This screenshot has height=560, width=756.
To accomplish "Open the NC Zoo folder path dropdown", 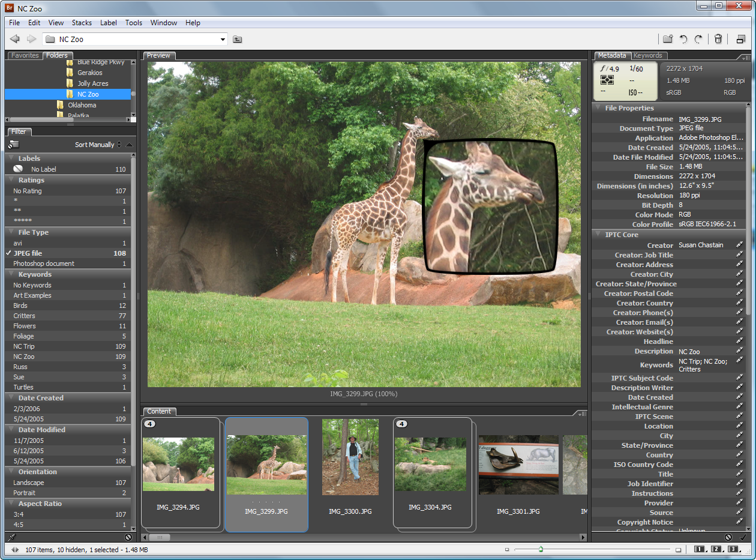I will pos(223,40).
